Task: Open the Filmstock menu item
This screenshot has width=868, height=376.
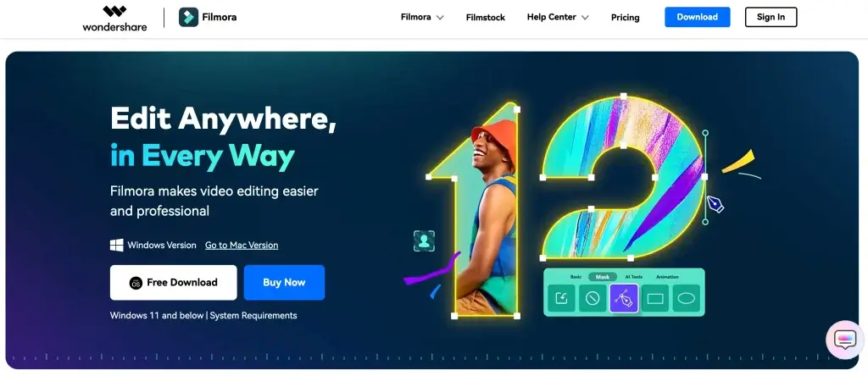Action: click(486, 18)
